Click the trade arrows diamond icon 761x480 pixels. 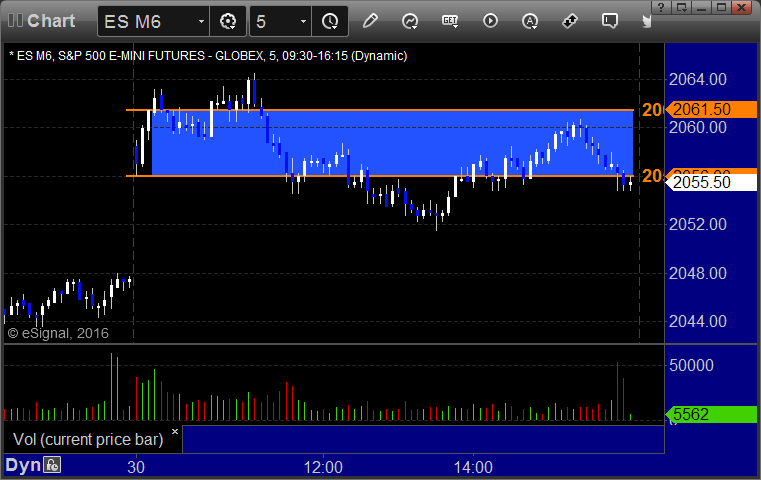[x=570, y=21]
